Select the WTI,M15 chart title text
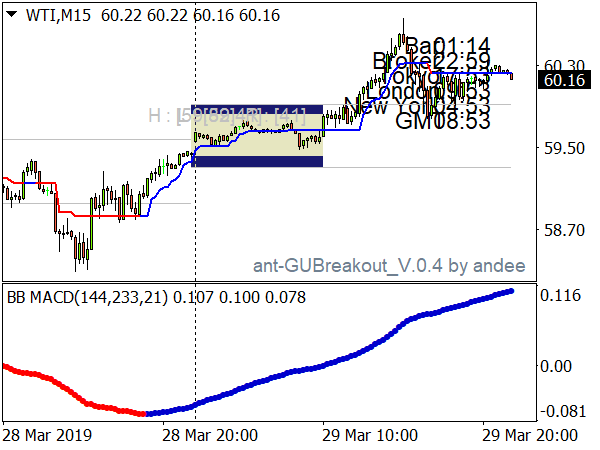This screenshot has height=450, width=600. click(x=58, y=16)
